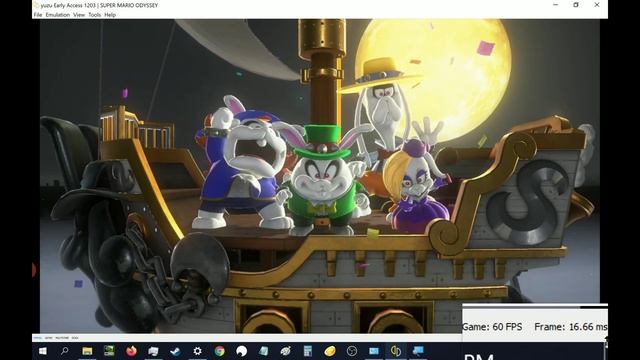Minimize the yuzu window
The width and height of the screenshot is (640, 360).
click(x=556, y=5)
